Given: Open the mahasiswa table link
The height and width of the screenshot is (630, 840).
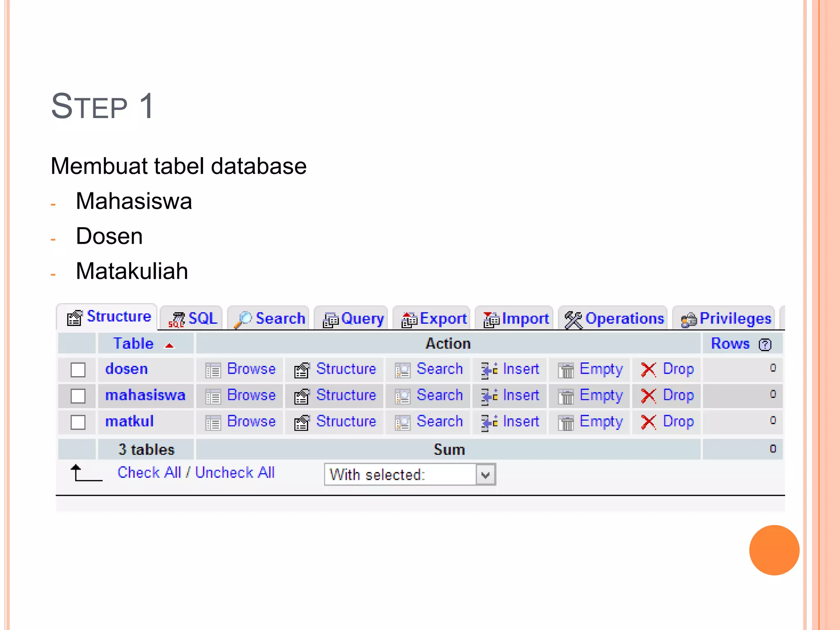Looking at the screenshot, I should click(145, 395).
